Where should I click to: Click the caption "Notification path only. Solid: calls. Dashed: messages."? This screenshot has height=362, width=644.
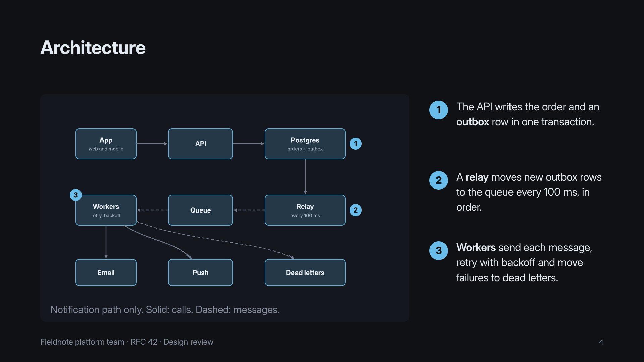(165, 310)
